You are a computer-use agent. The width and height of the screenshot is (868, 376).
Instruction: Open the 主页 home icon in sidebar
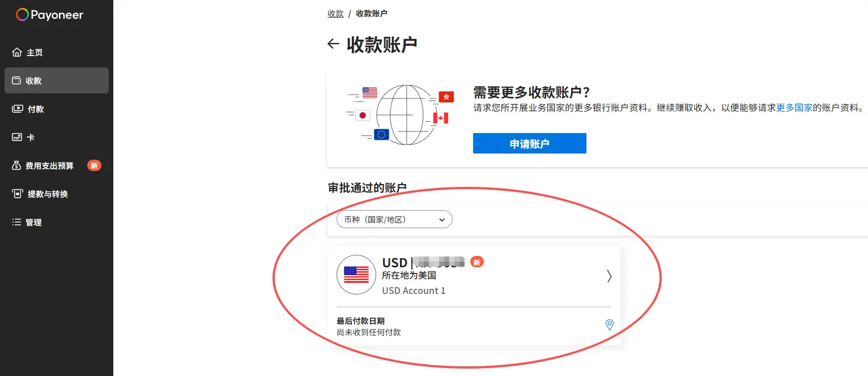pos(17,52)
